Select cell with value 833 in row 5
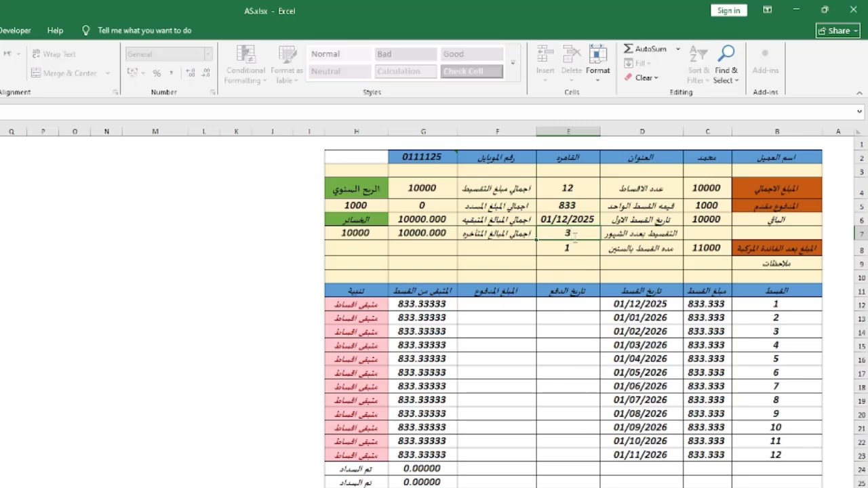868x488 pixels. (568, 205)
